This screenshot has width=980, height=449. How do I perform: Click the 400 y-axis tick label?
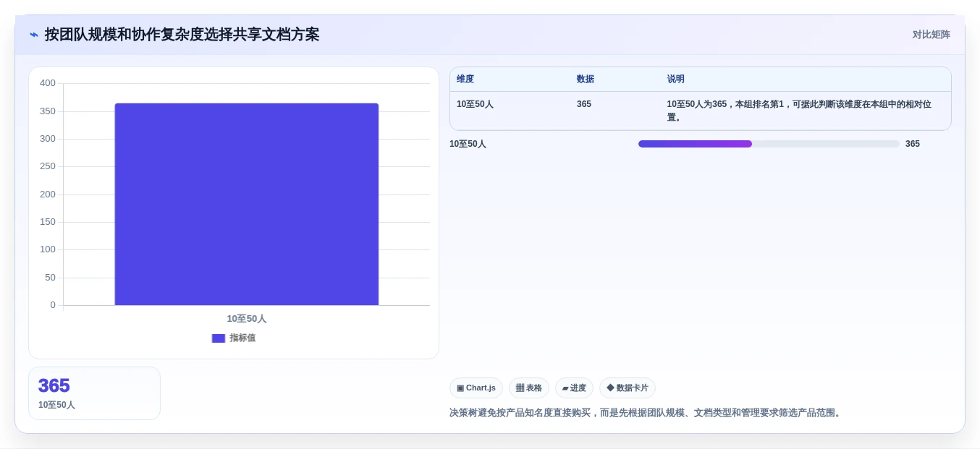(48, 83)
